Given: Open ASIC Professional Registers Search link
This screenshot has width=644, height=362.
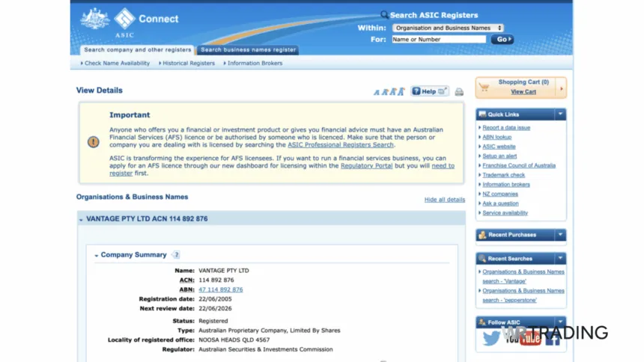Looking at the screenshot, I should (341, 144).
